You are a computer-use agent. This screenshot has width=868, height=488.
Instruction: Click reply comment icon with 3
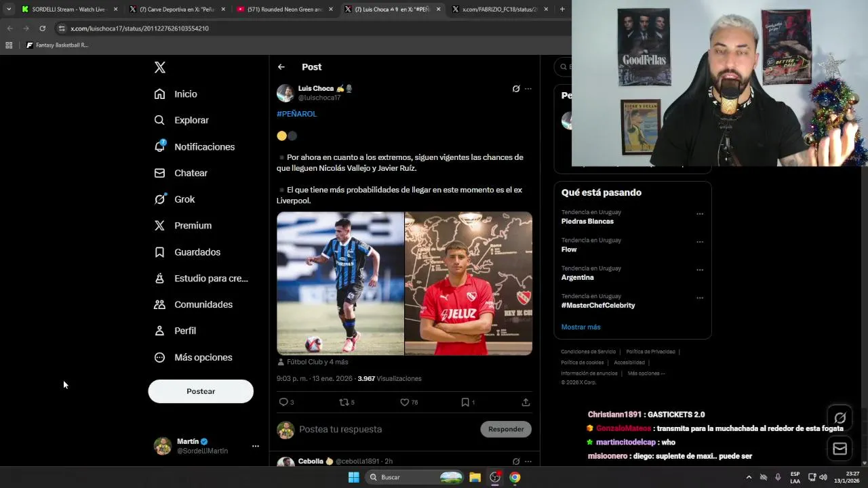point(283,402)
